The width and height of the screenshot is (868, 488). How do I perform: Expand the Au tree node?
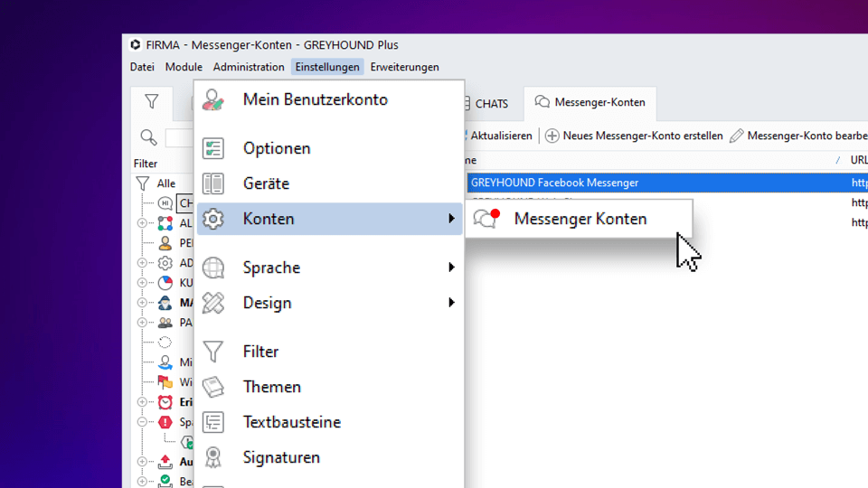tap(142, 462)
